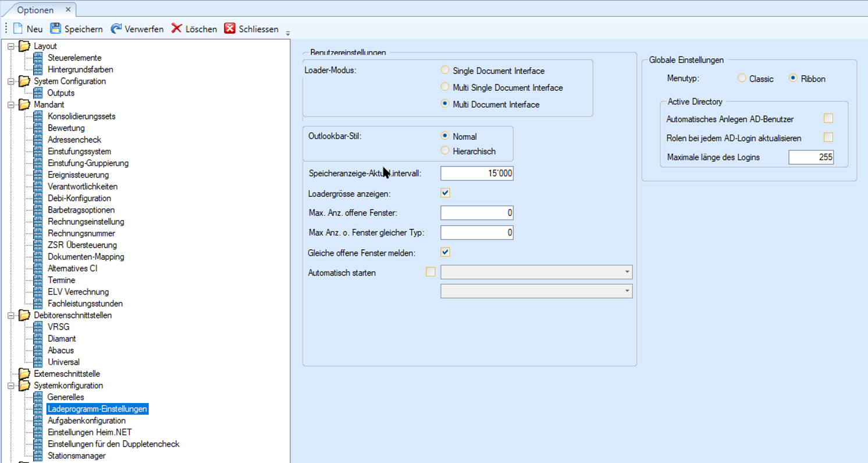
Task: Enable the Loadergrösse anzeigen checkbox
Action: (x=445, y=193)
